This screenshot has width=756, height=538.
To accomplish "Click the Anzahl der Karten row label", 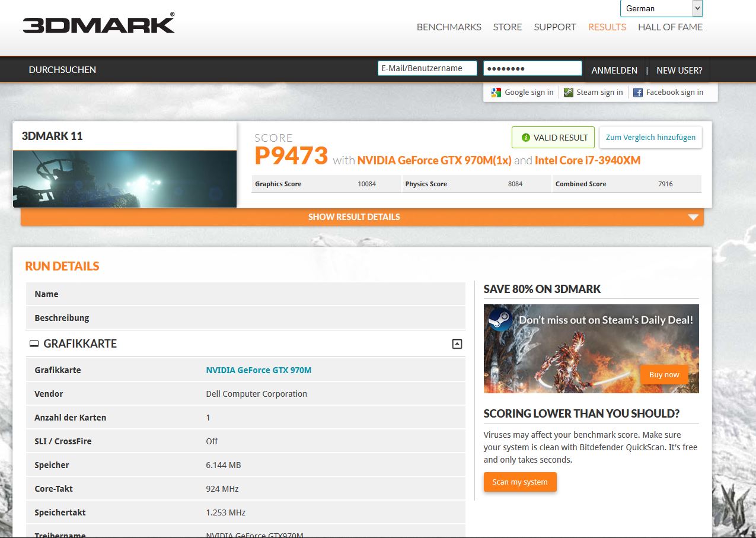I will click(x=71, y=418).
